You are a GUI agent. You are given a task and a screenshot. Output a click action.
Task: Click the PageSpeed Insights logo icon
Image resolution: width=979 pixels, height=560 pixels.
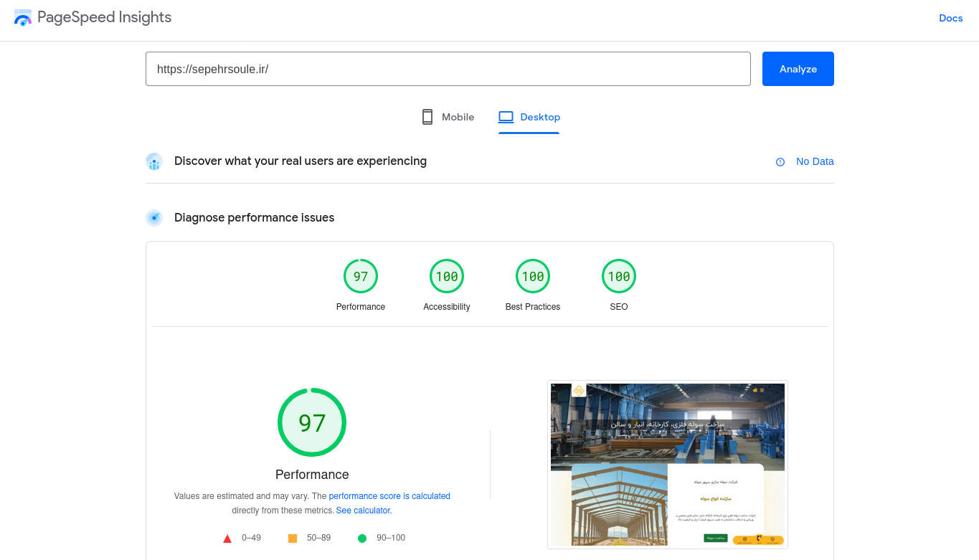(23, 18)
